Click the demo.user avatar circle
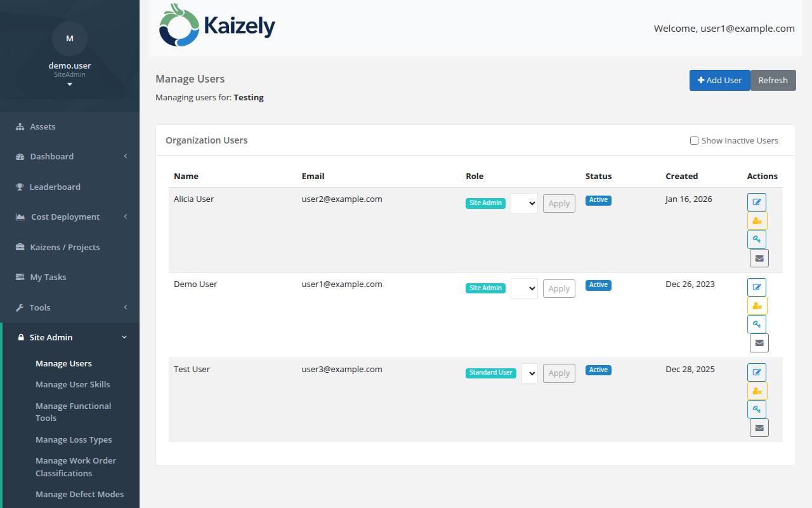 coord(70,39)
